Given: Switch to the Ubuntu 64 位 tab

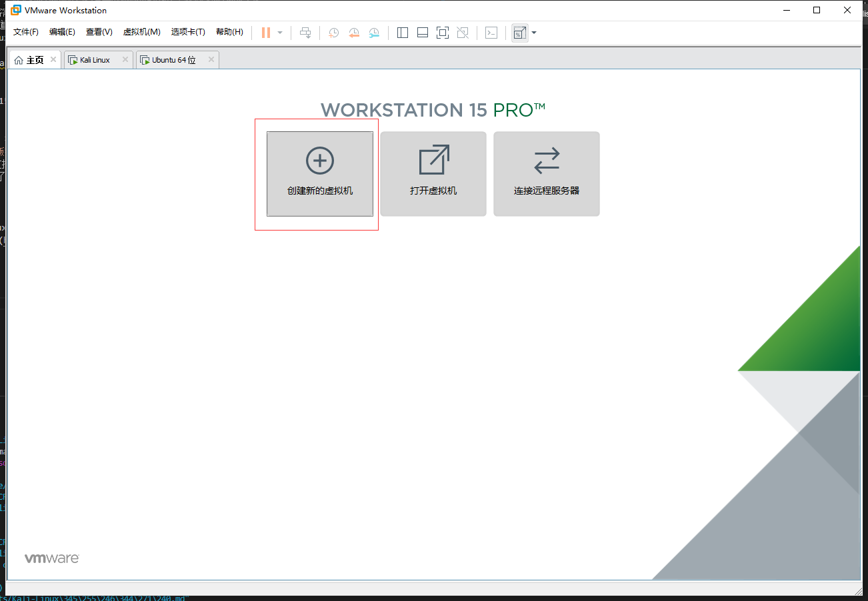Looking at the screenshot, I should pos(177,60).
